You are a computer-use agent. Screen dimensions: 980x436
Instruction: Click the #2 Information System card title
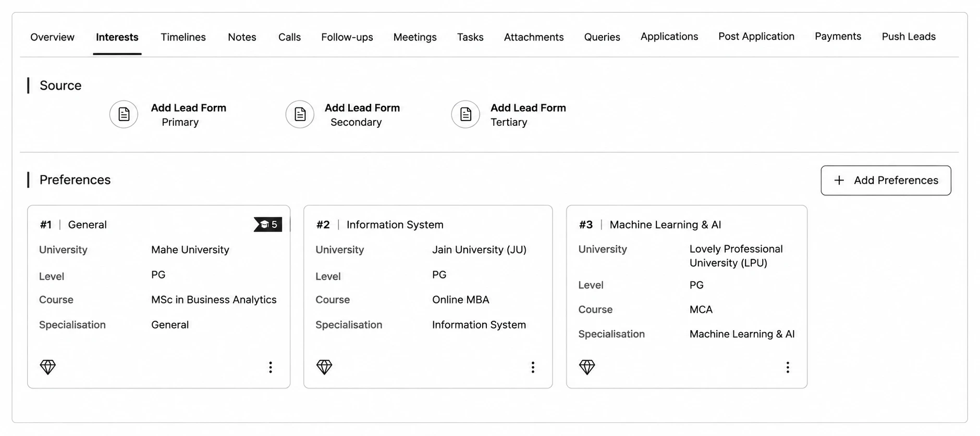380,225
